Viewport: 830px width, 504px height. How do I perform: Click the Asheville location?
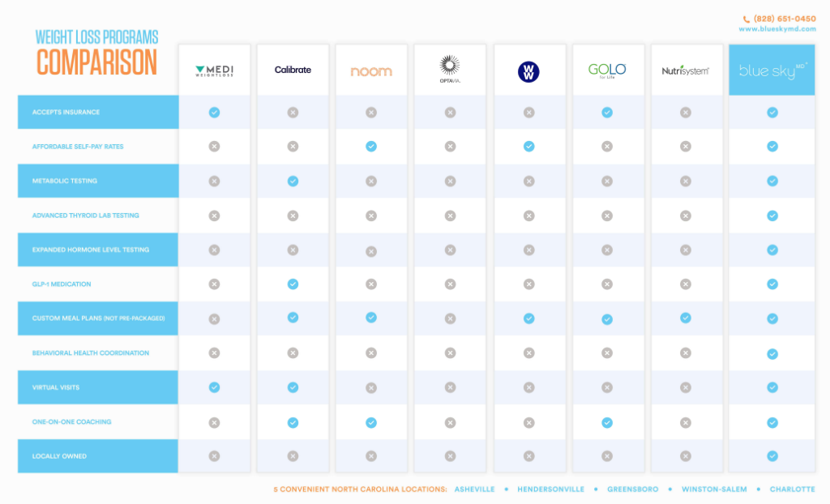click(474, 489)
